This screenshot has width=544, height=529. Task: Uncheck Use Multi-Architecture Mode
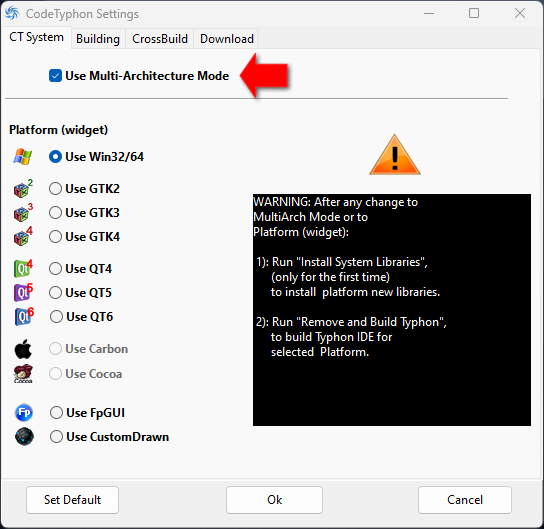56,76
